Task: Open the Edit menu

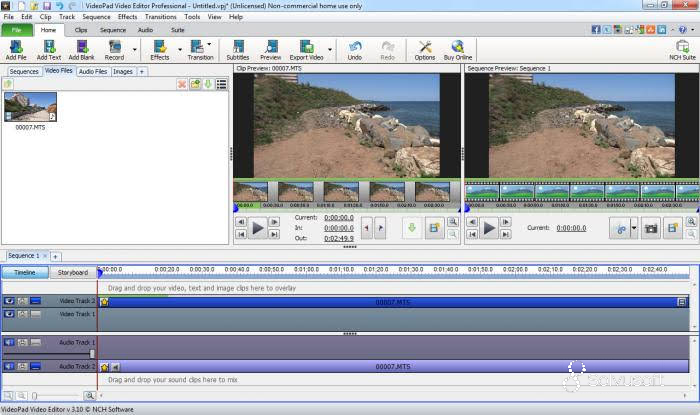Action: 27,17
